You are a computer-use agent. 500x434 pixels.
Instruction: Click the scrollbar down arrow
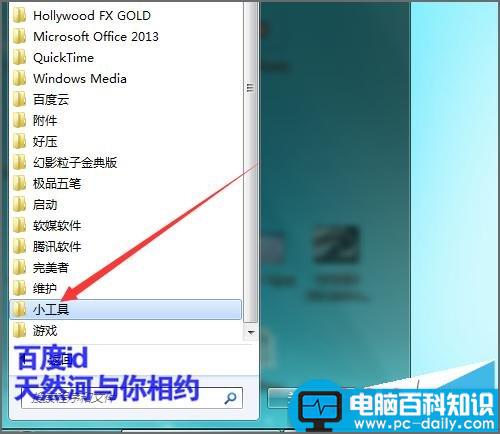[x=251, y=332]
